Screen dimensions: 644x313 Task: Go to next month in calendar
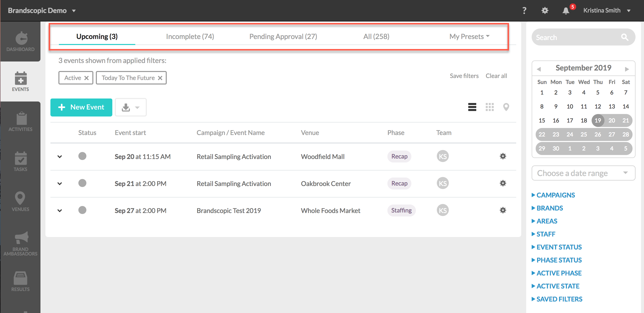(x=627, y=69)
